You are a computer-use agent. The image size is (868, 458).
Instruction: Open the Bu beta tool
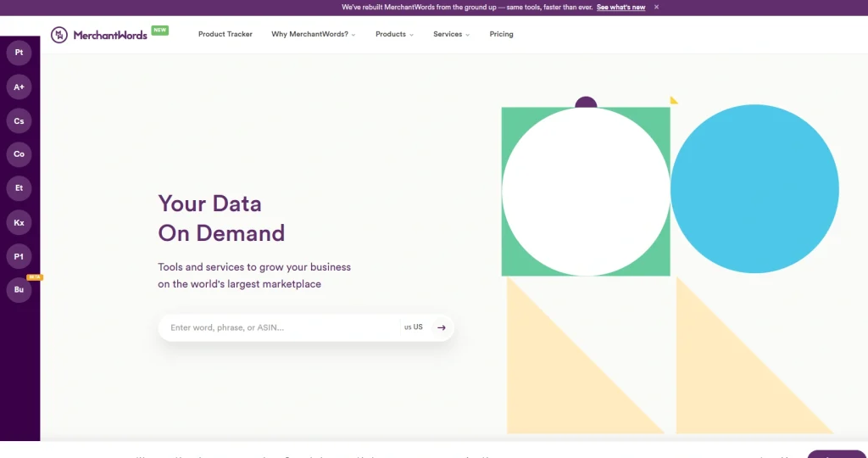19,289
